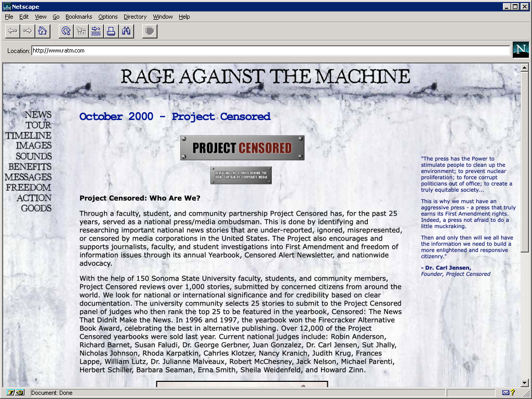Open the IMAGES sidebar link
Image resolution: width=532 pixels, height=399 pixels.
34,145
